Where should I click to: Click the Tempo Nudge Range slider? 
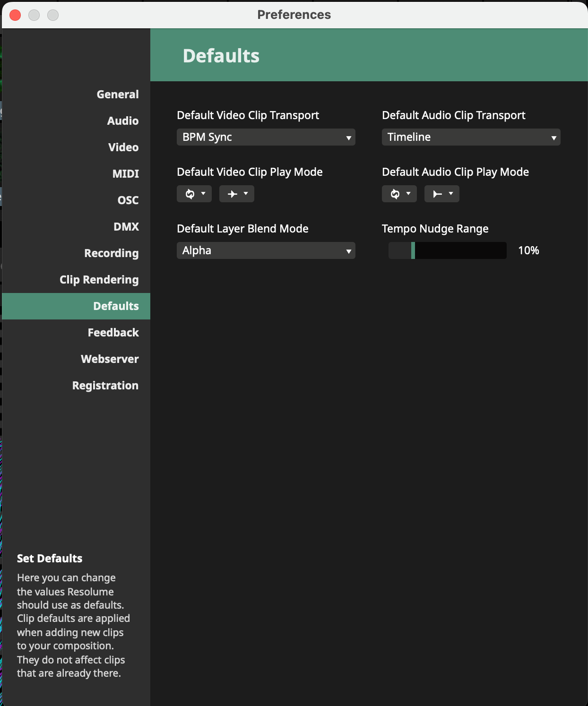447,250
